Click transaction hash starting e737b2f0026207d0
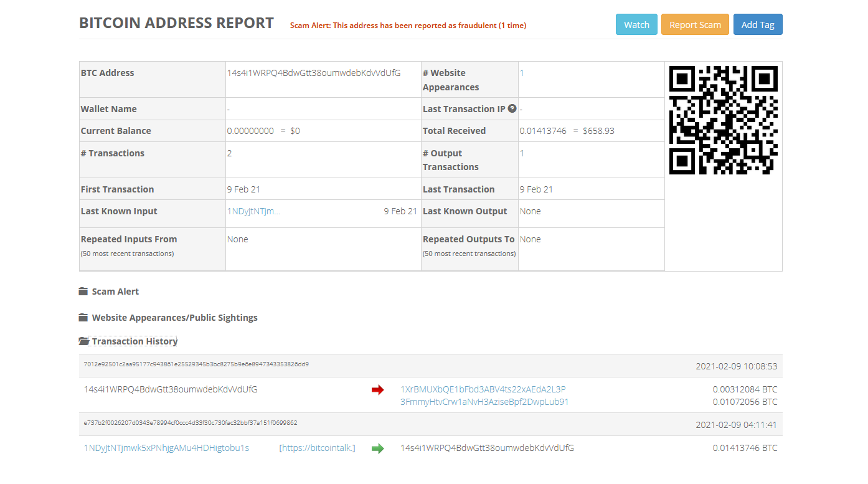This screenshot has height=484, width=868. coord(191,423)
